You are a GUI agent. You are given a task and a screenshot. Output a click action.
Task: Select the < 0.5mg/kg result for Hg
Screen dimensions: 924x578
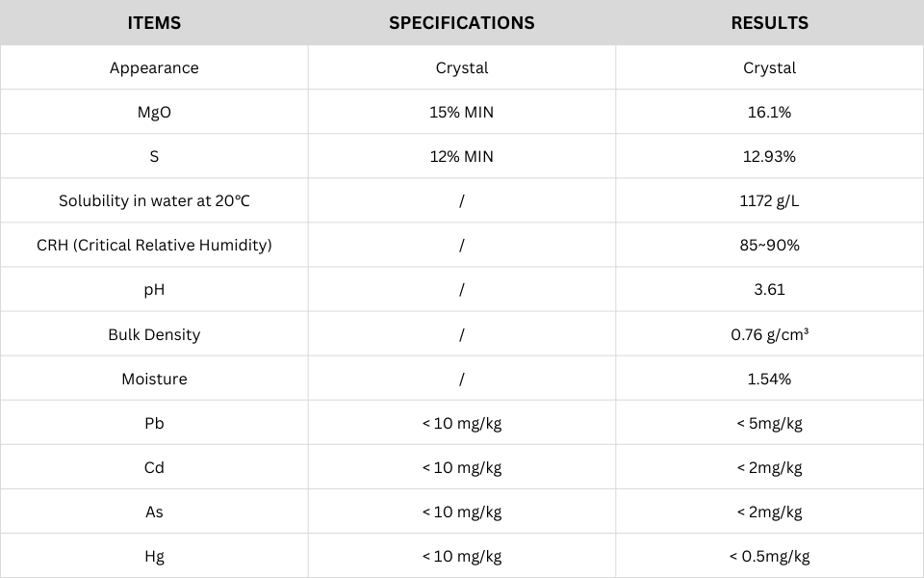[770, 556]
